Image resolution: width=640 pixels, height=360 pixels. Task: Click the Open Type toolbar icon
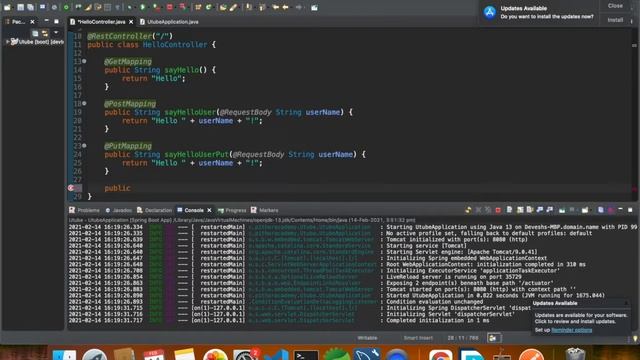point(223,7)
